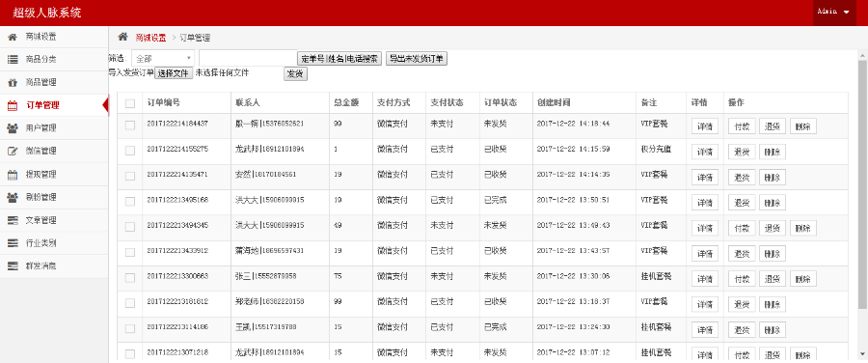Open the 筛选 filter dropdown showing 全部
This screenshot has height=363, width=868.
click(163, 58)
